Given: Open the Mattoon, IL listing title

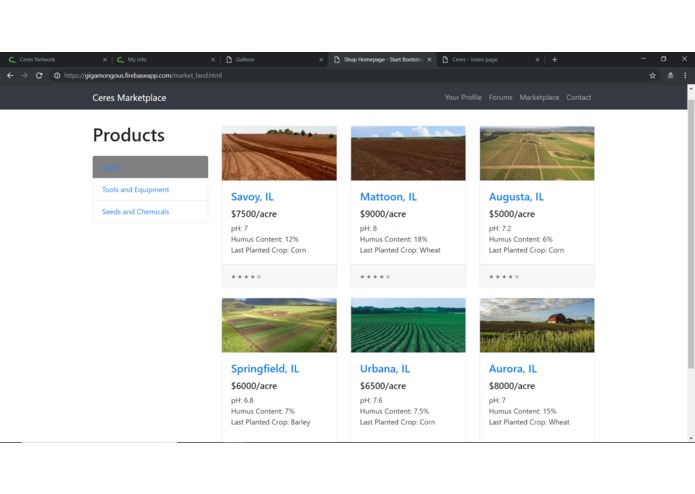Looking at the screenshot, I should (x=388, y=197).
